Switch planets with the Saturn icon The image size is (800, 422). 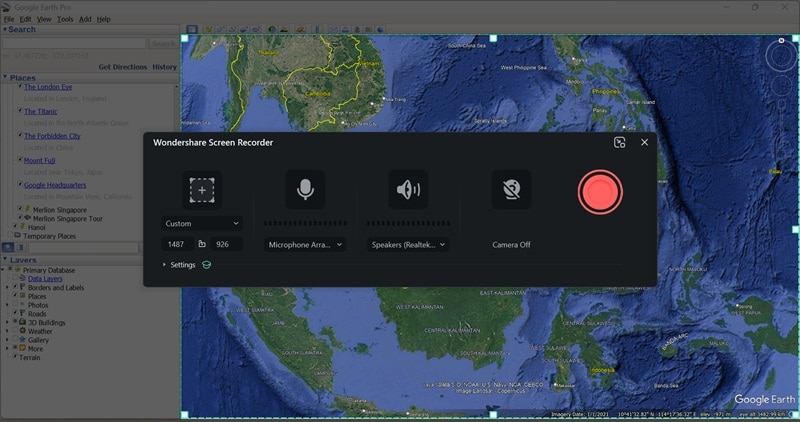coord(301,30)
